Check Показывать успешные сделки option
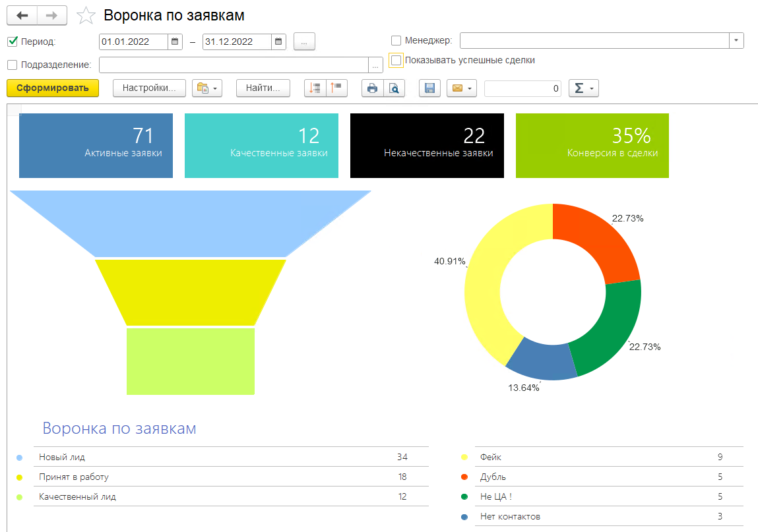 click(x=396, y=61)
